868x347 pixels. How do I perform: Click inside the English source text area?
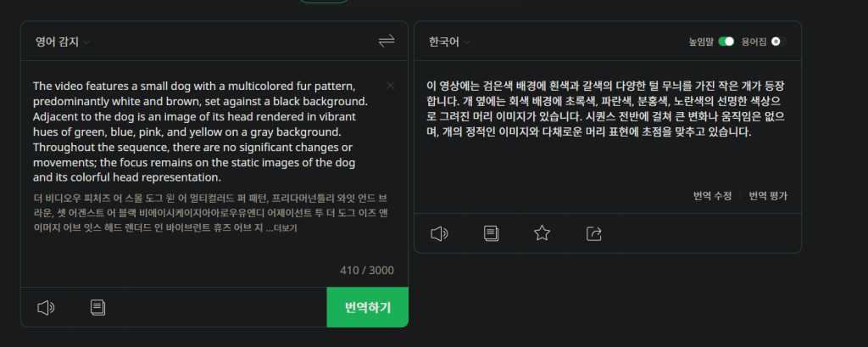[x=200, y=132]
